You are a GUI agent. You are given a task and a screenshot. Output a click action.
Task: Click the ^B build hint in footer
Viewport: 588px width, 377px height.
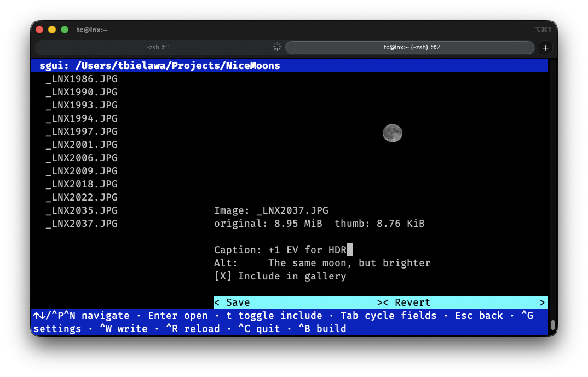tap(322, 329)
